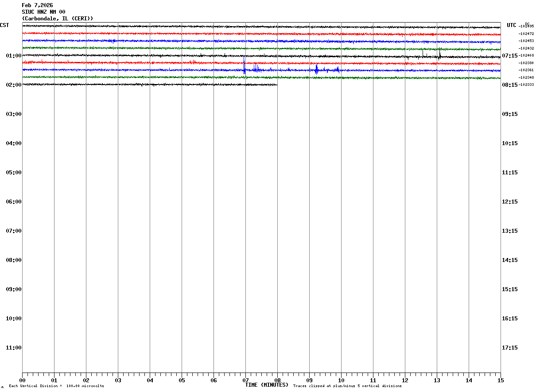Click the "02" minute axis label

[86, 380]
